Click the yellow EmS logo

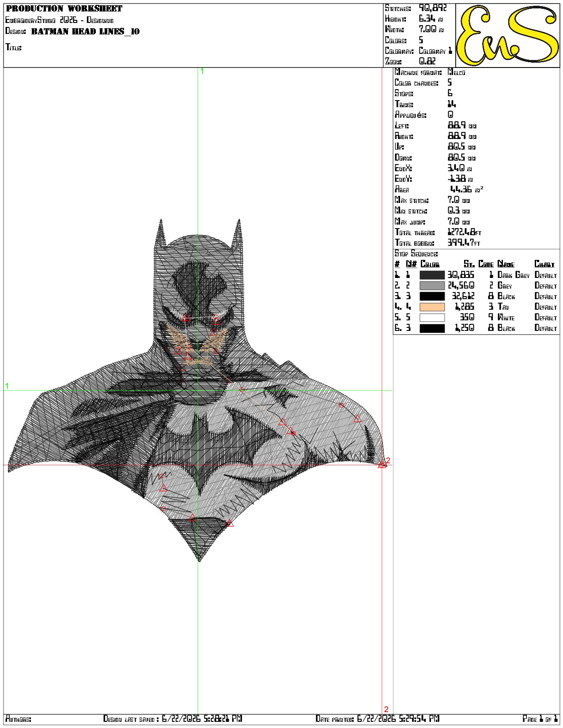pos(507,35)
